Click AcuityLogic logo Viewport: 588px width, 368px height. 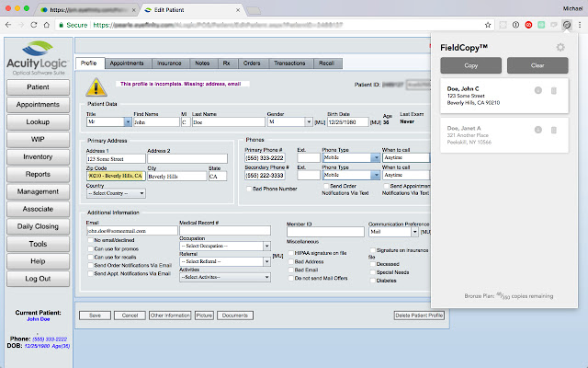pyautogui.click(x=38, y=58)
